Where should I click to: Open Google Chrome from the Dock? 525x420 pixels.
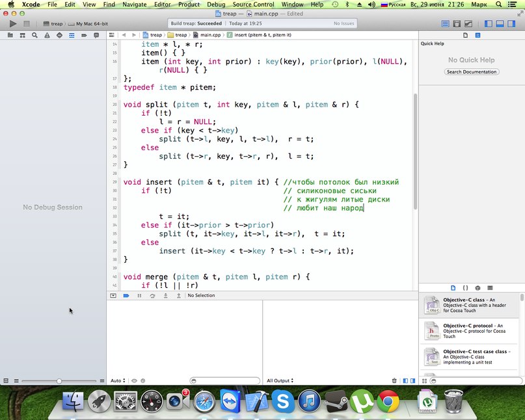[388, 401]
